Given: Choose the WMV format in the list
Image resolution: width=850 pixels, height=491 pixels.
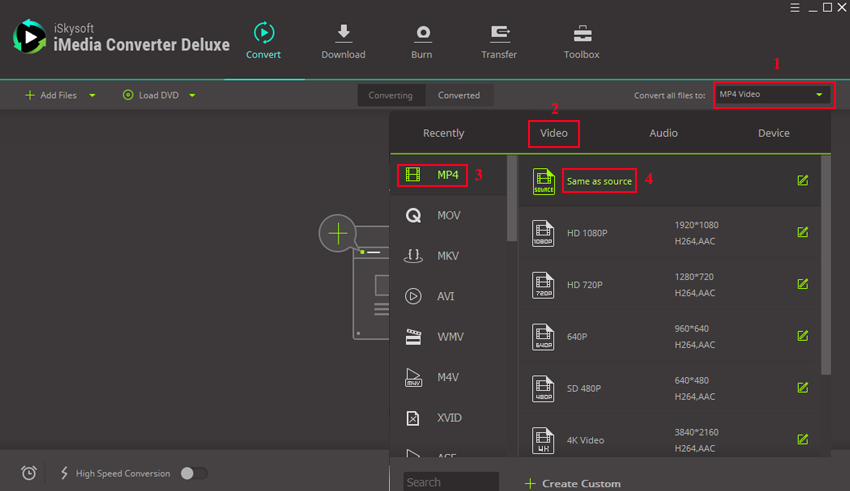Looking at the screenshot, I should point(448,337).
